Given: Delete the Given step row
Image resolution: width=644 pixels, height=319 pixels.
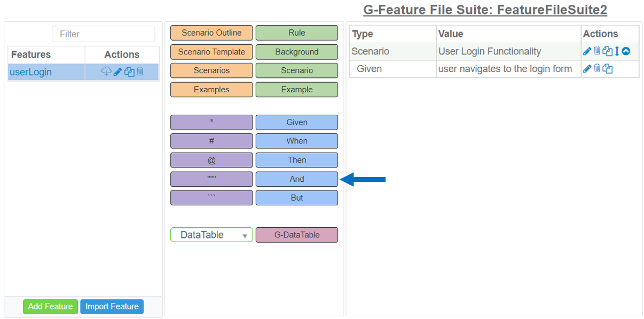Looking at the screenshot, I should (x=598, y=68).
